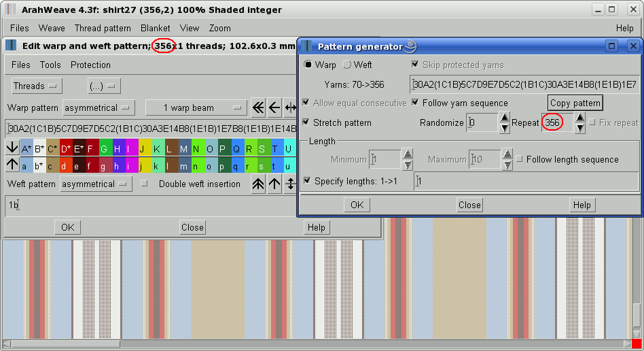Screen dimensions: 644x351
Task: Click the Copy pattern button
Action: click(x=575, y=103)
